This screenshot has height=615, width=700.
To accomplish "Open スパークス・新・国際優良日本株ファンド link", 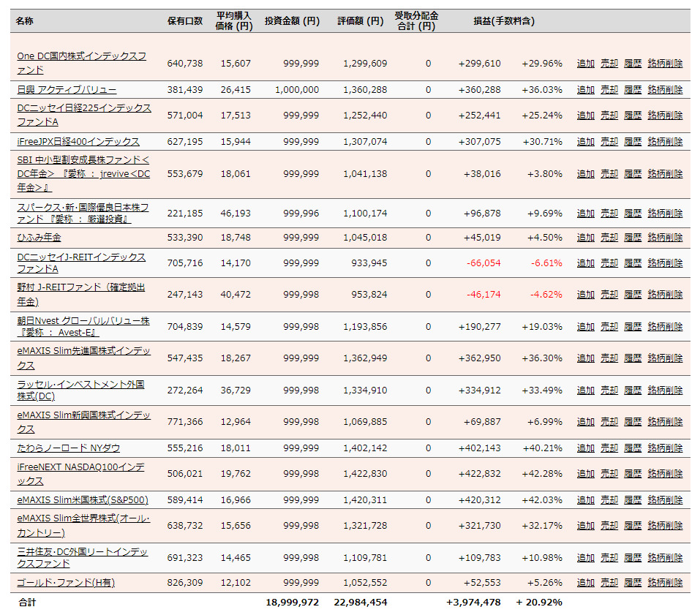I will tap(83, 214).
